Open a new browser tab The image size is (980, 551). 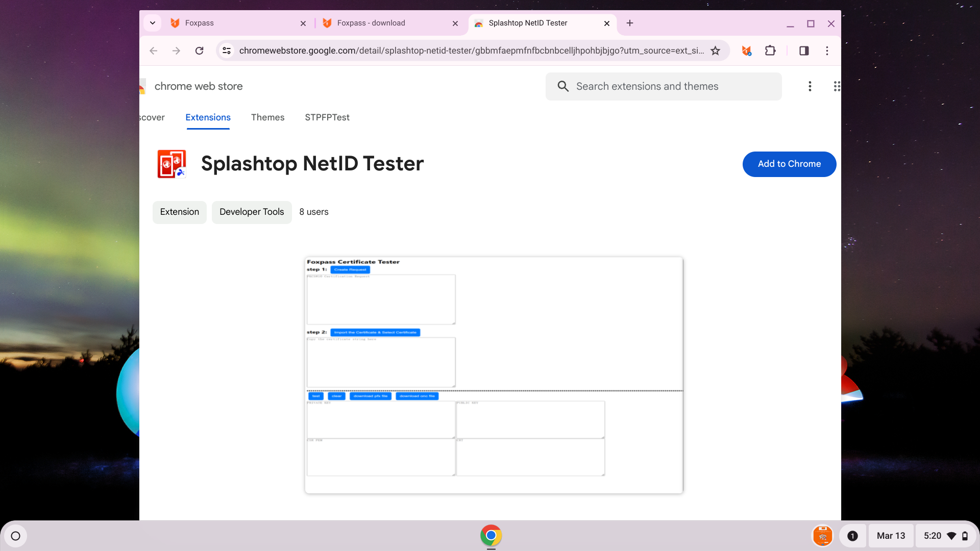point(630,23)
